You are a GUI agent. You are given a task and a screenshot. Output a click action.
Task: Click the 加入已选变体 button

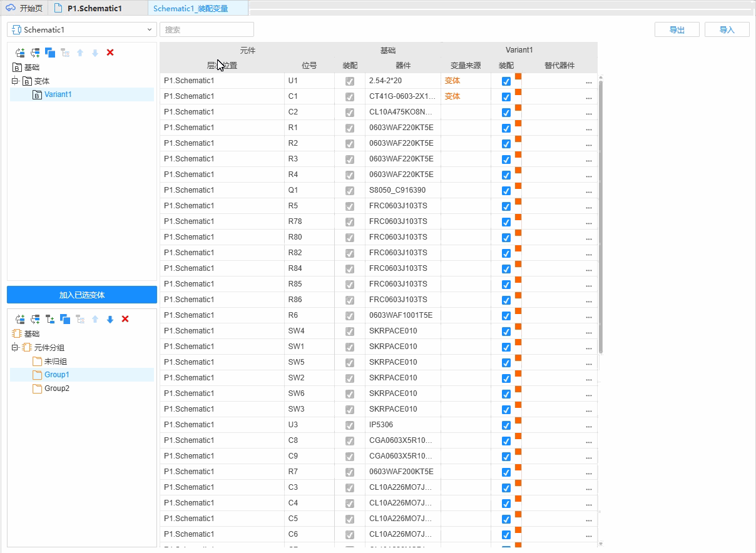pyautogui.click(x=82, y=295)
